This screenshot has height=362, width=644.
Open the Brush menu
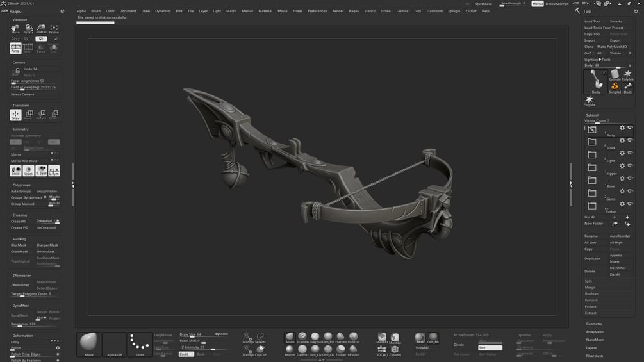pos(95,11)
